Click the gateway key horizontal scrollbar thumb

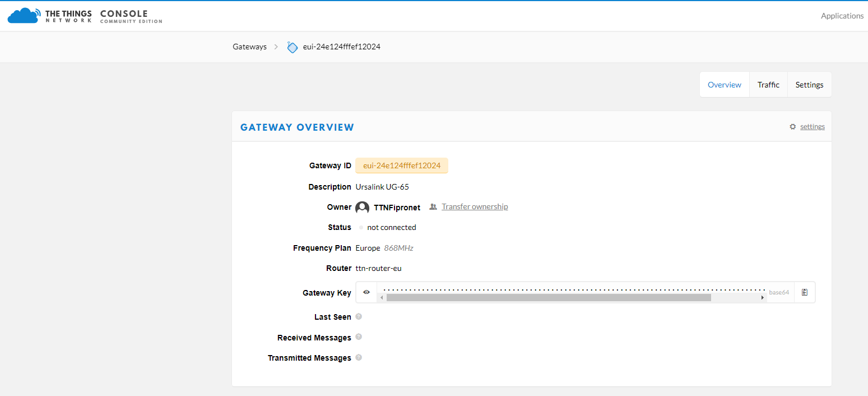(548, 297)
